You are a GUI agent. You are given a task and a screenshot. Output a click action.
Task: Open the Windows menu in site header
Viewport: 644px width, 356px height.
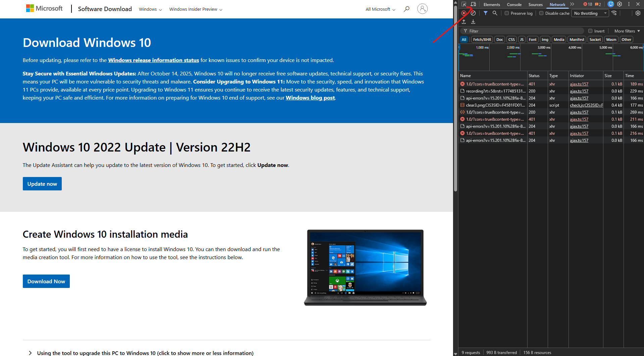tap(150, 9)
